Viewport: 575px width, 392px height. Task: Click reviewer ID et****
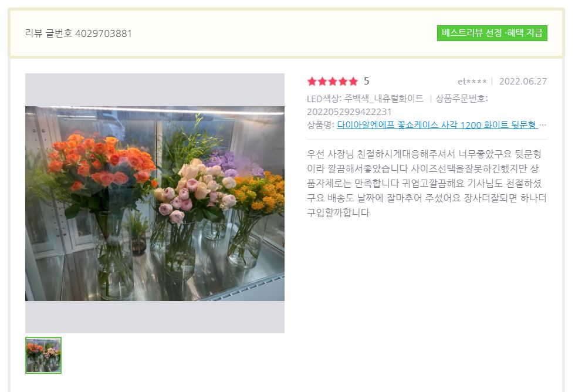pos(472,82)
